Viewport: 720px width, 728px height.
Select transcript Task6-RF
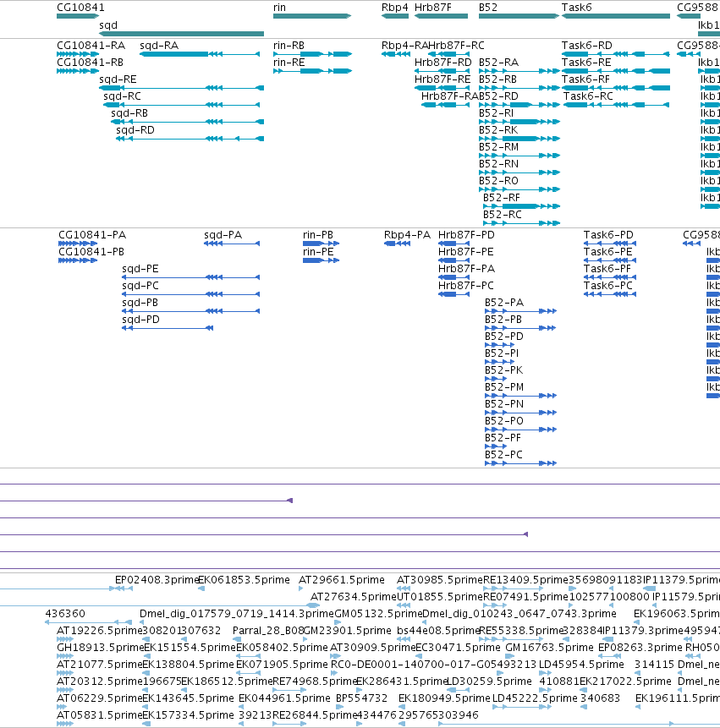(615, 88)
